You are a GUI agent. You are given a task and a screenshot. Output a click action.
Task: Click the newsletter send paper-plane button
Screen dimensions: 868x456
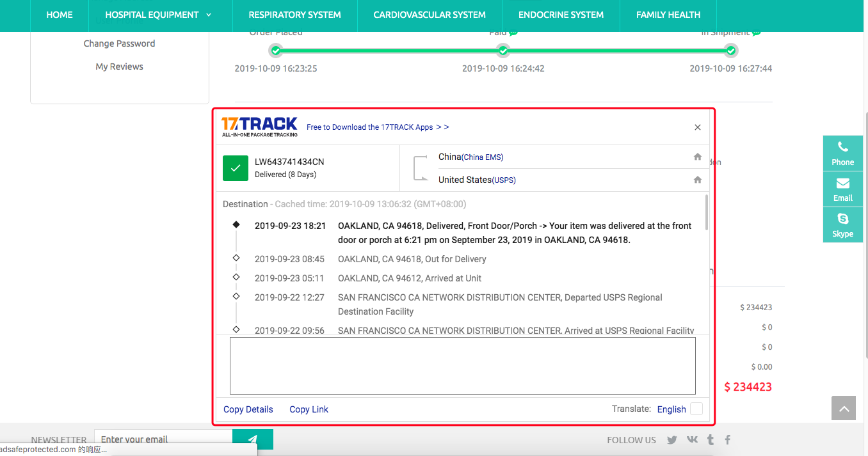[252, 439]
